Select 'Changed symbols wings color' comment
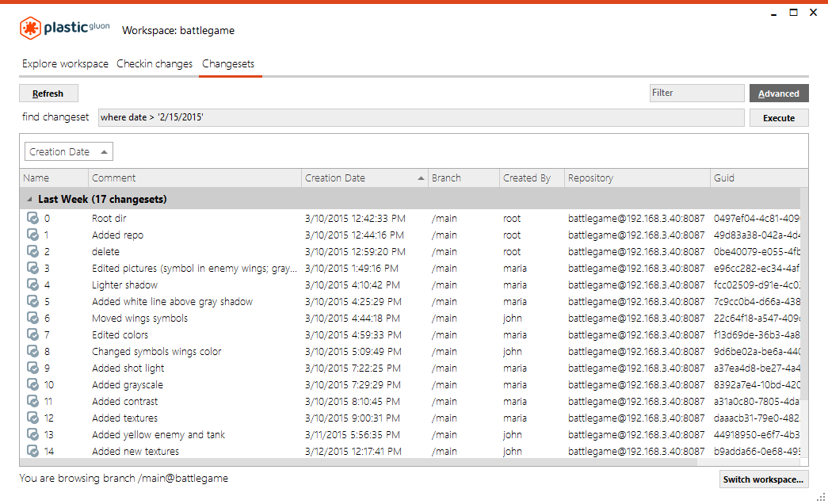 click(x=156, y=351)
